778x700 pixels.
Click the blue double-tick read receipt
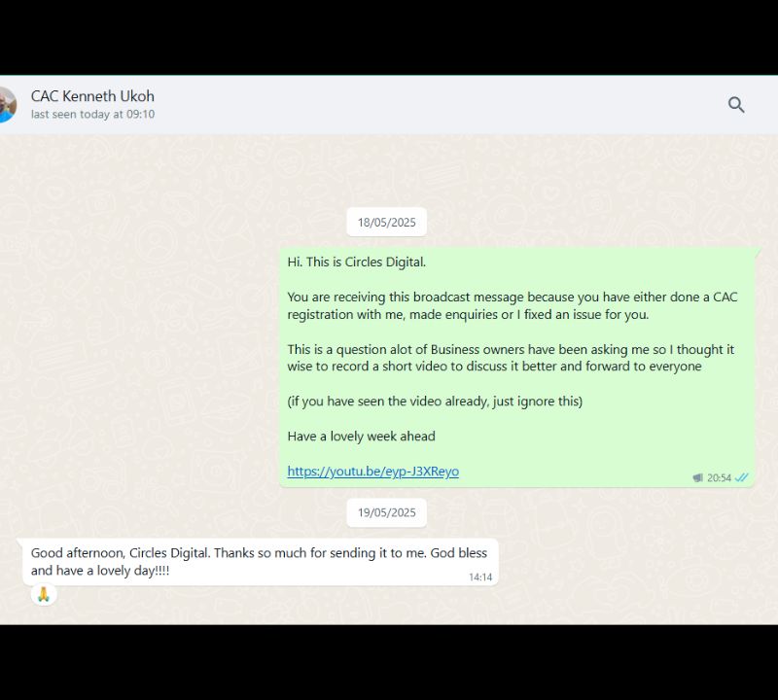[x=742, y=477]
